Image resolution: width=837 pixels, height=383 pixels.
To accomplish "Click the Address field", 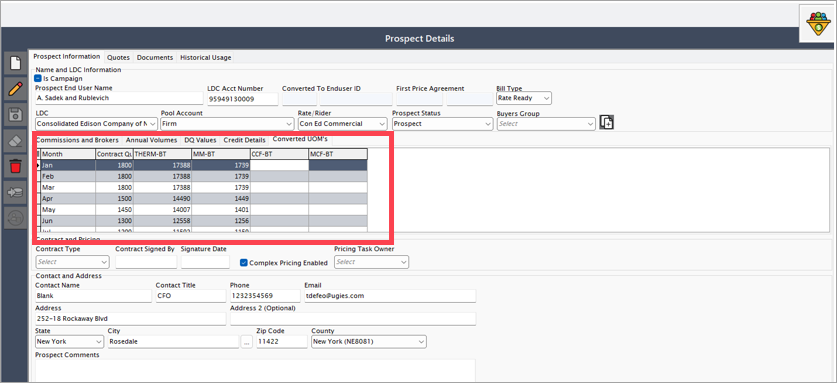I will pyautogui.click(x=131, y=319).
